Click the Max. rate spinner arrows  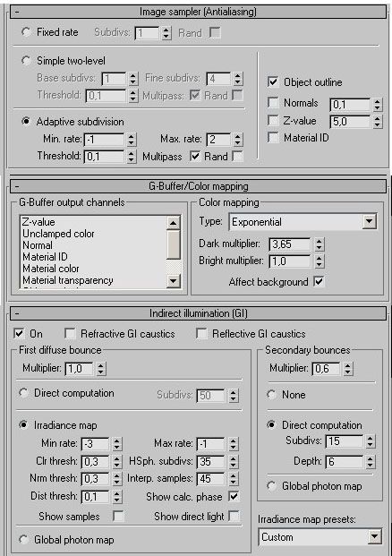[238, 140]
